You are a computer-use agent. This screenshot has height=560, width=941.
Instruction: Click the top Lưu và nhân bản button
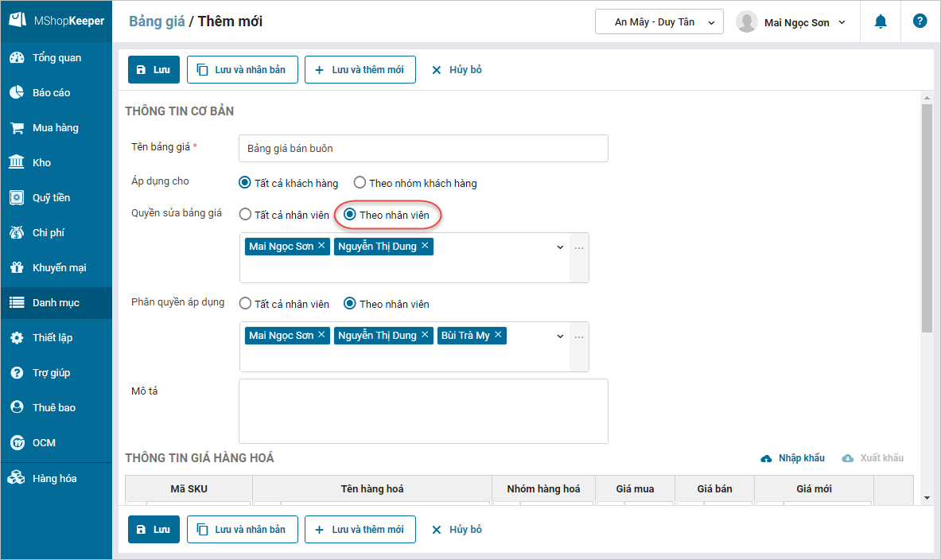point(243,70)
